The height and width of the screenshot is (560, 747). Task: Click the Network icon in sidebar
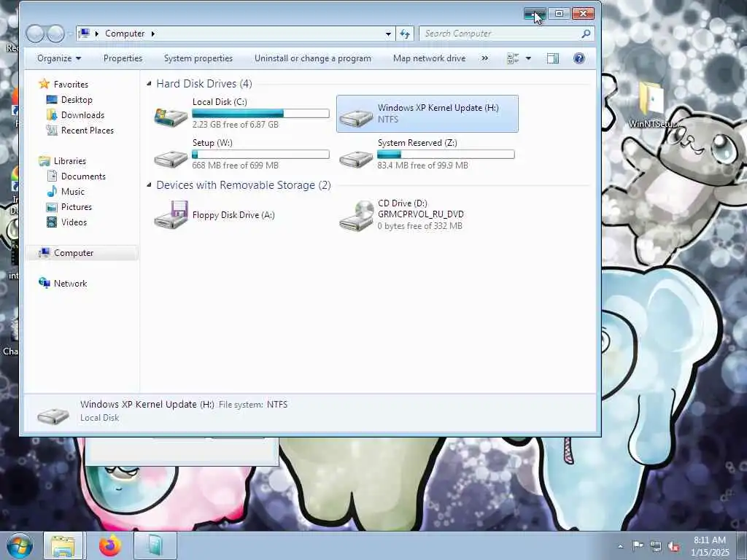tap(44, 283)
